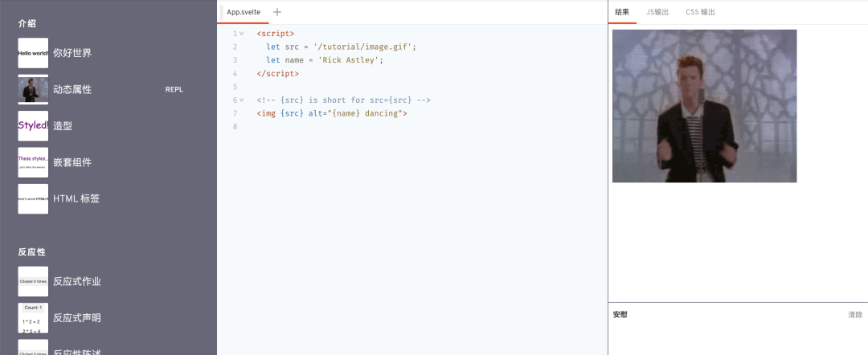This screenshot has height=355, width=868.
Task: Open the 你好世界 example
Action: 72,53
